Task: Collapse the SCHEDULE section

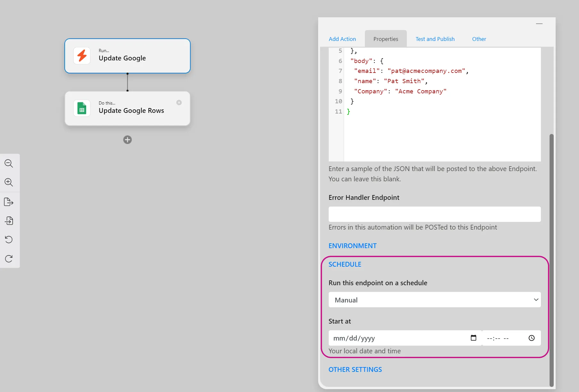Action: tap(345, 264)
